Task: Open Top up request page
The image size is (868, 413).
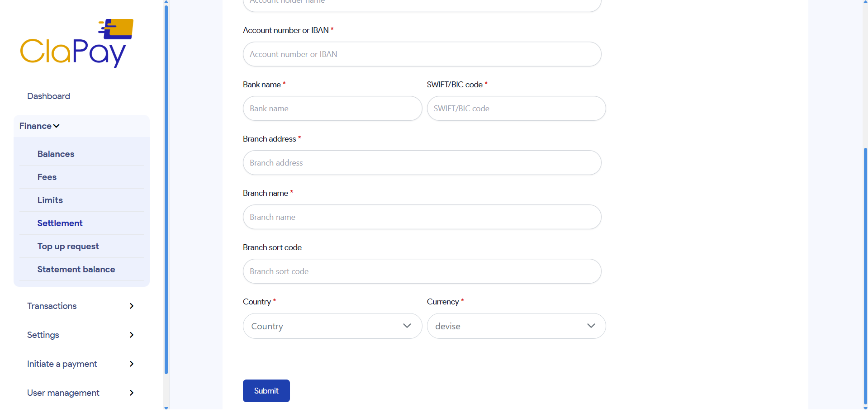Action: pos(68,247)
